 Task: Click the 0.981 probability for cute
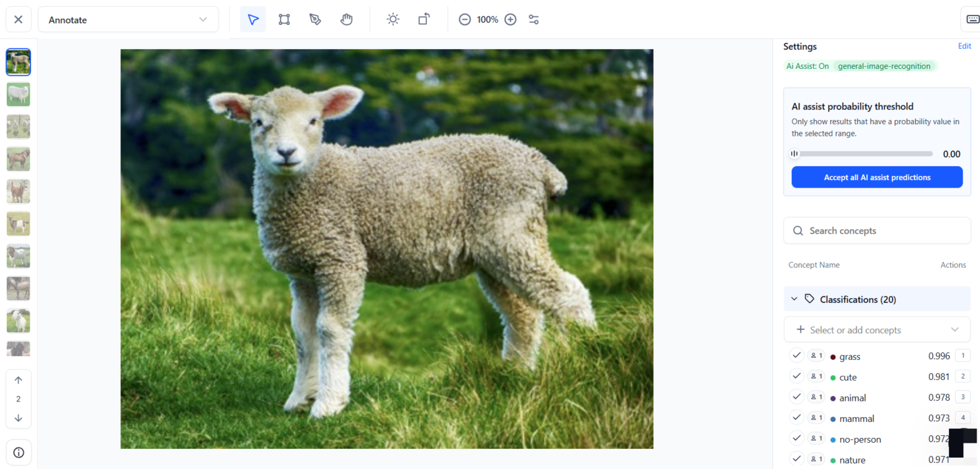pos(939,377)
